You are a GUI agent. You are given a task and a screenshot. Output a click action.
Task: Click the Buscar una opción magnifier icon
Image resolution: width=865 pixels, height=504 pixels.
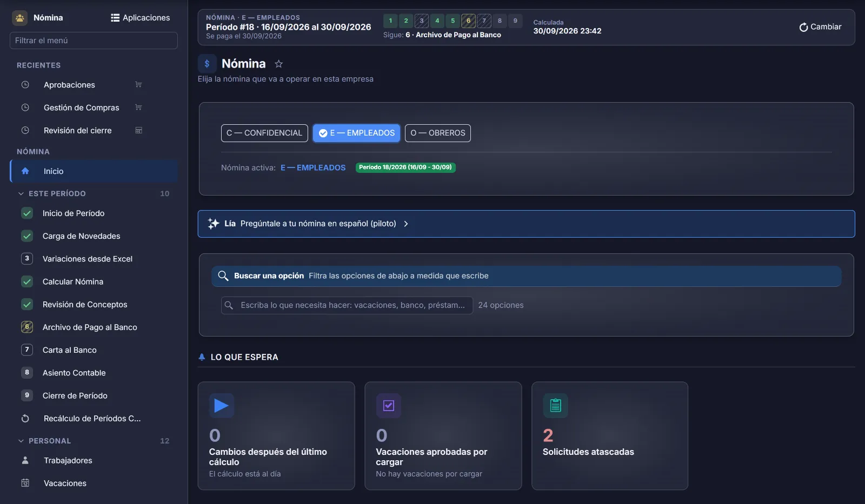223,276
